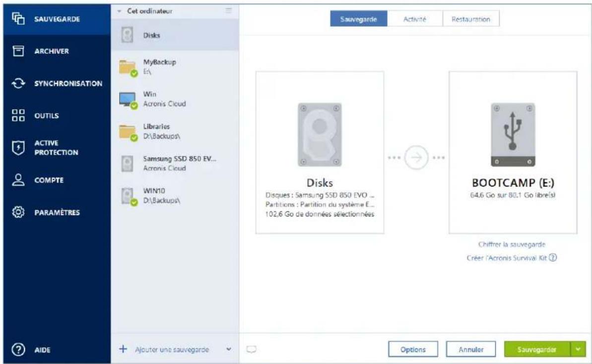This screenshot has width=592, height=364.
Task: Select the Win Acronis Cloud backup entry
Action: [x=175, y=99]
